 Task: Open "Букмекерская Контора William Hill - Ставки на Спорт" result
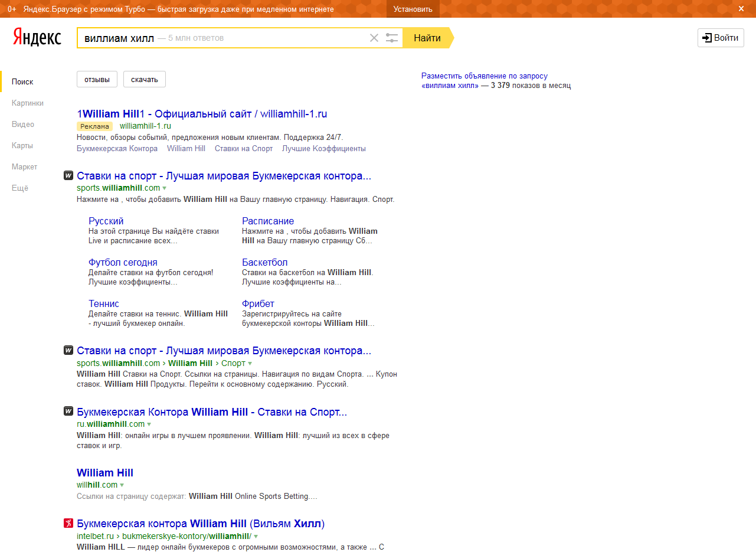(212, 412)
